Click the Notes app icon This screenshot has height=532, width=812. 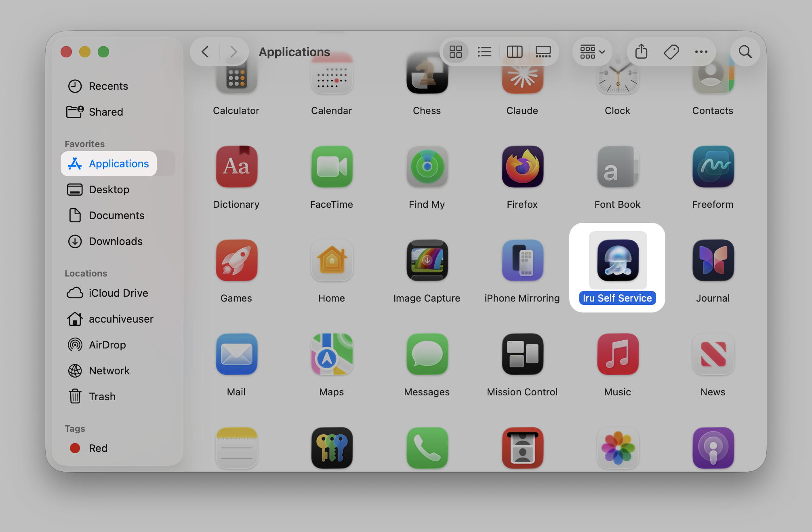point(236,448)
